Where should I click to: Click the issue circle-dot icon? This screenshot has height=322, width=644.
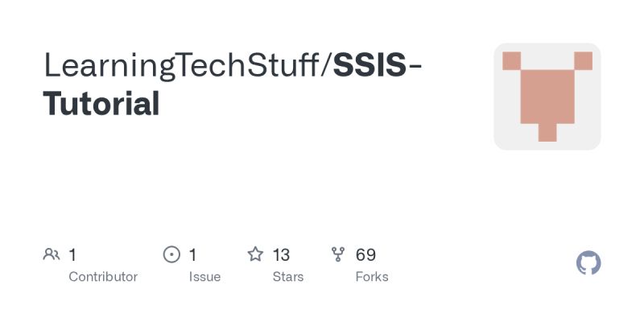pyautogui.click(x=171, y=254)
